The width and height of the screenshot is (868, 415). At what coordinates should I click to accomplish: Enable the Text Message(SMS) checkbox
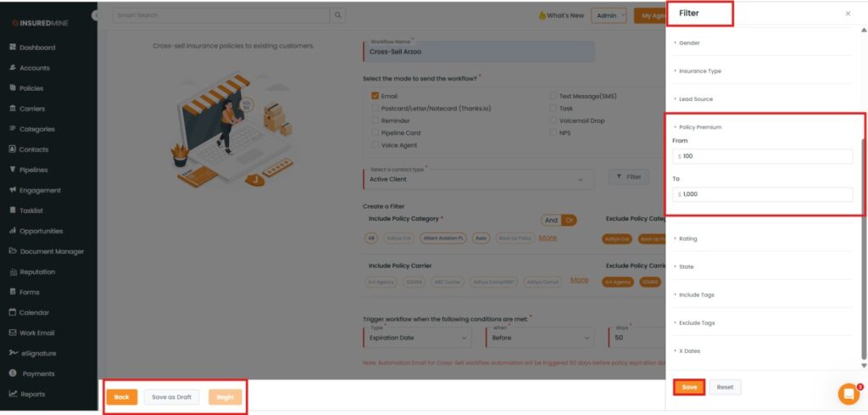[553, 96]
